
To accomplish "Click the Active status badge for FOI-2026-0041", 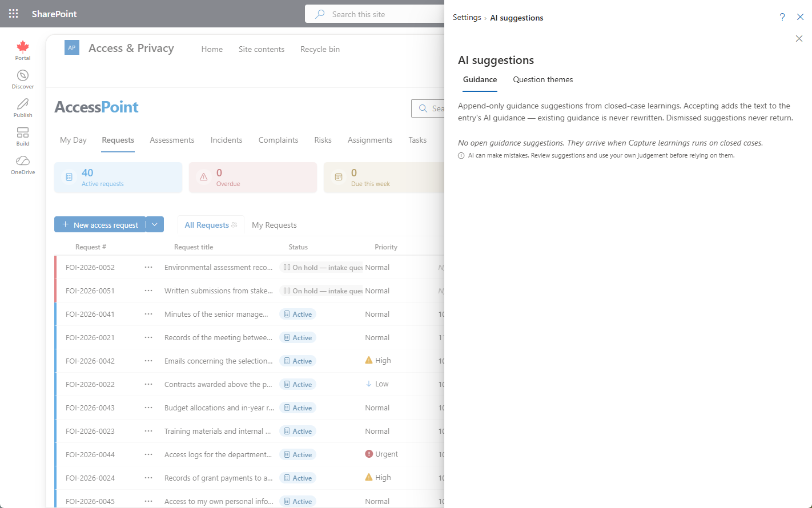I will pos(298,314).
